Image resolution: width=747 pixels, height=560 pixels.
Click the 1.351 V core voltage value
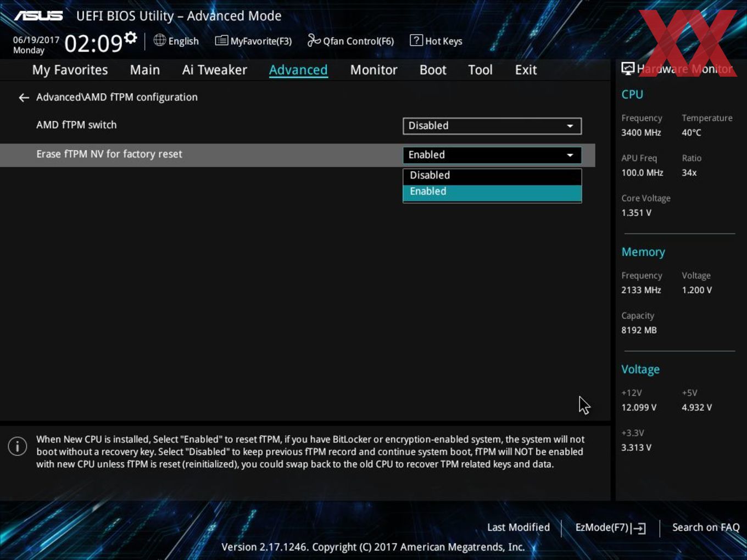[636, 213]
